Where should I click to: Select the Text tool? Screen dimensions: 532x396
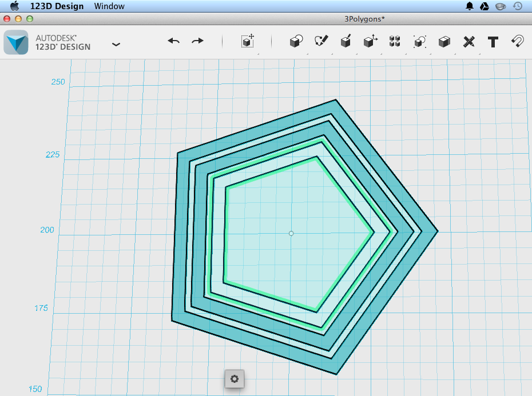493,42
